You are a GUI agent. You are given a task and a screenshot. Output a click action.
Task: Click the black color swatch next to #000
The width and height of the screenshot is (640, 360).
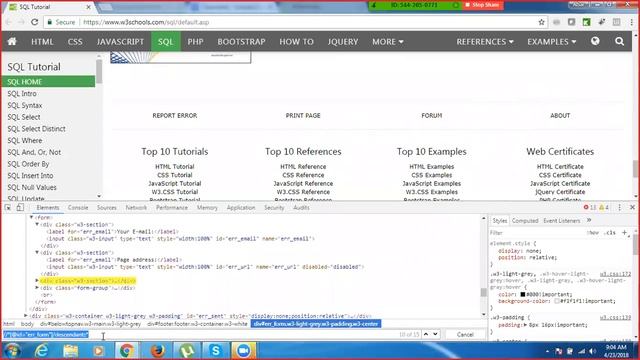pos(522,294)
